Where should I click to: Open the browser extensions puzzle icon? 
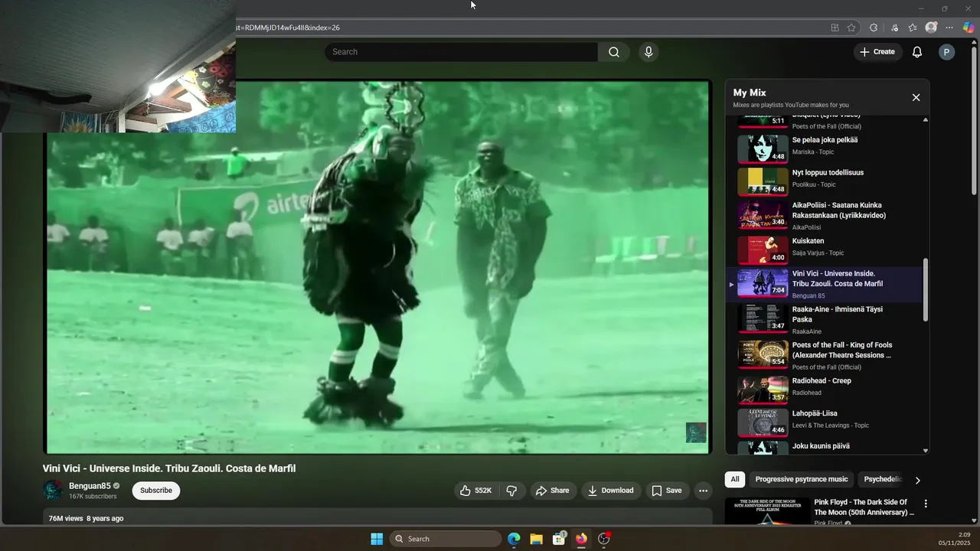click(874, 28)
